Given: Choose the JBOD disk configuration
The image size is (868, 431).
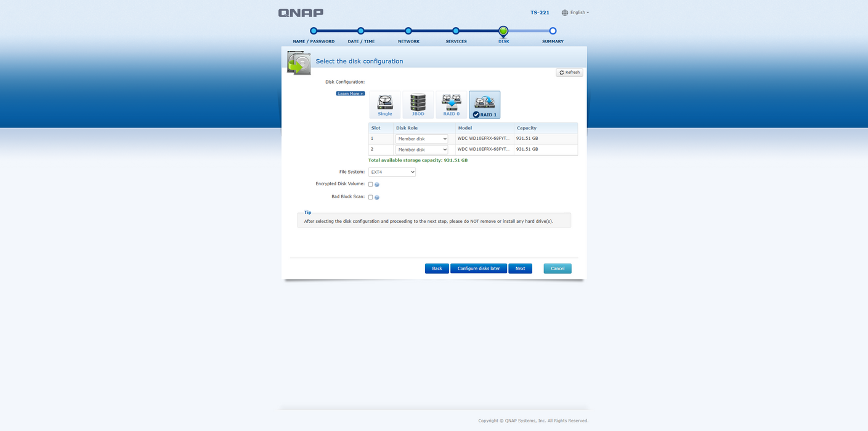Looking at the screenshot, I should point(418,105).
